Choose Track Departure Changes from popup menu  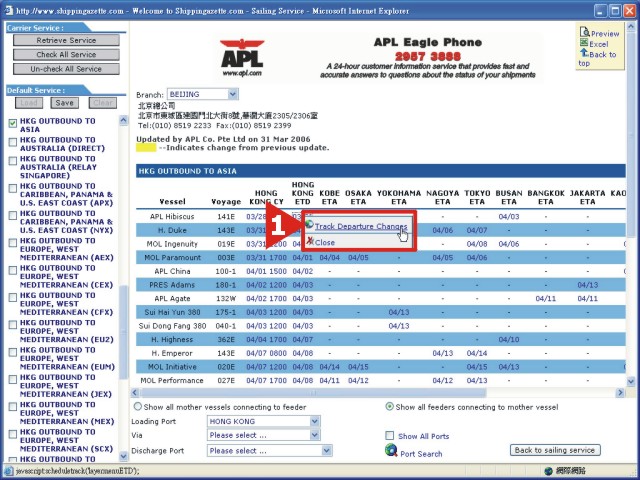[x=361, y=226]
